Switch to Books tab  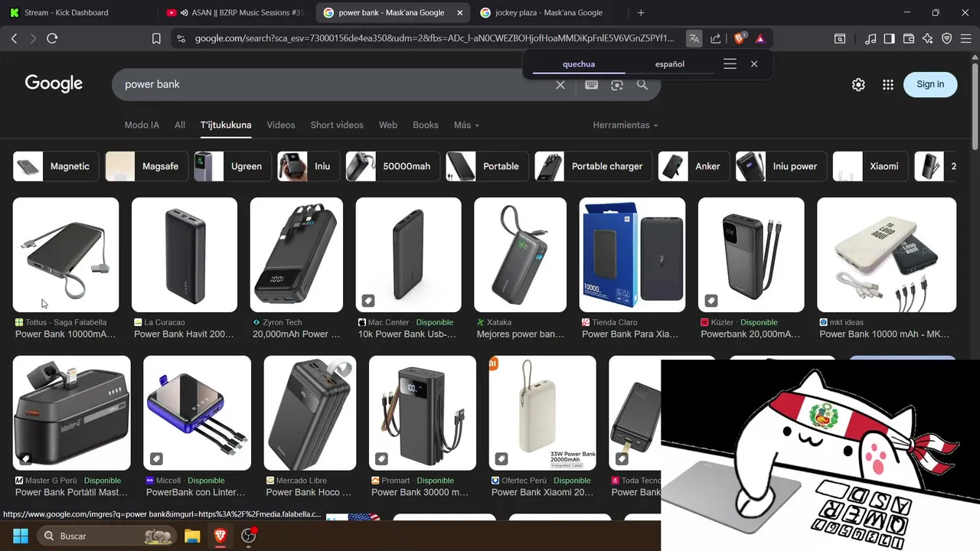pos(426,125)
